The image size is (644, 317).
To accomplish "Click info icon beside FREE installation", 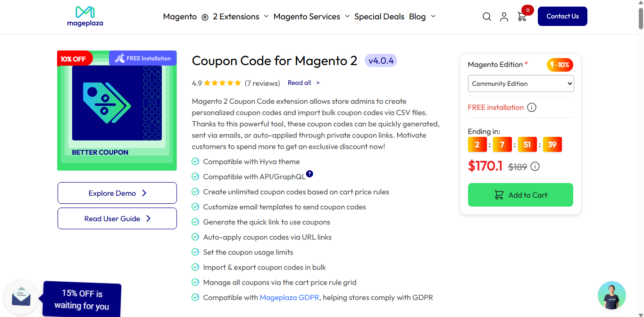I will point(532,108).
